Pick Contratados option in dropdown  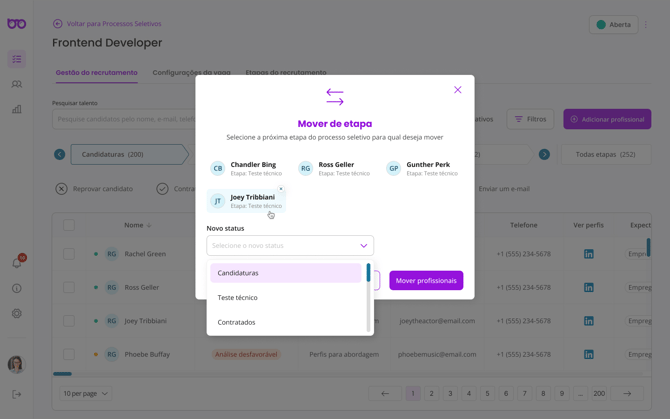pyautogui.click(x=237, y=322)
